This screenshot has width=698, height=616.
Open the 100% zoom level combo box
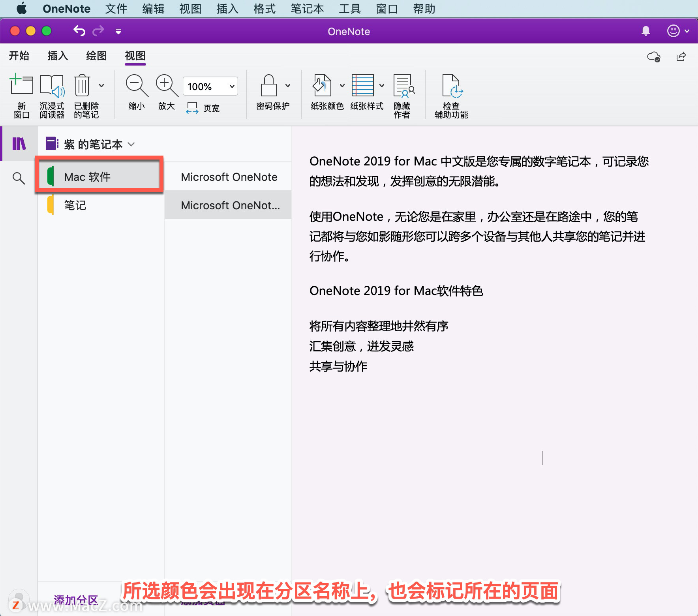[x=210, y=86]
